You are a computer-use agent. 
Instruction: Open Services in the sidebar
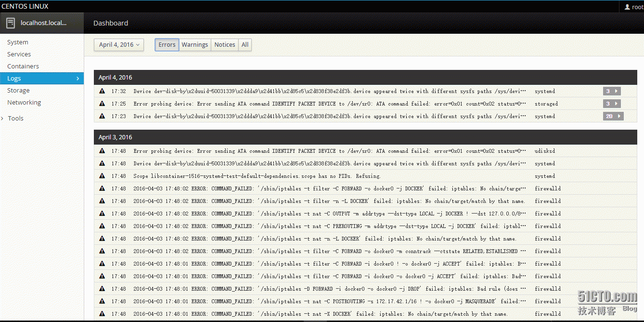click(19, 54)
